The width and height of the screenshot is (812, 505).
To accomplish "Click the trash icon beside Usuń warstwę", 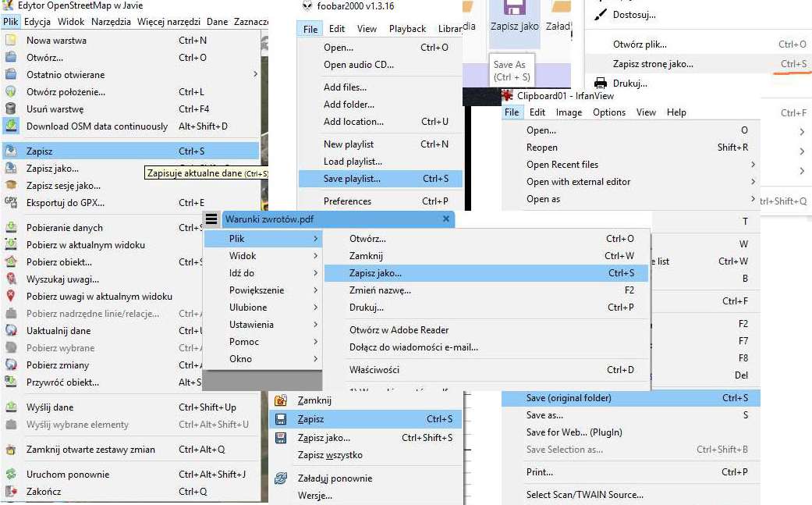I will point(11,108).
